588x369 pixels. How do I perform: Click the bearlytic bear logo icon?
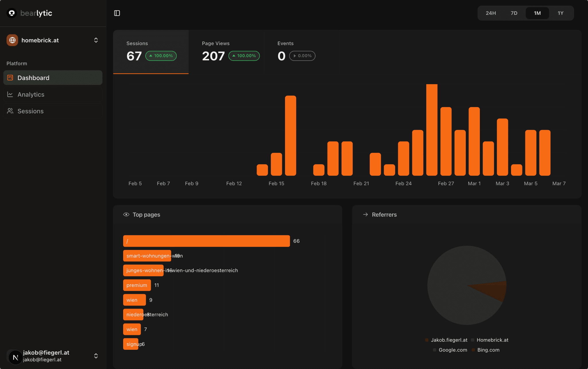click(x=12, y=13)
